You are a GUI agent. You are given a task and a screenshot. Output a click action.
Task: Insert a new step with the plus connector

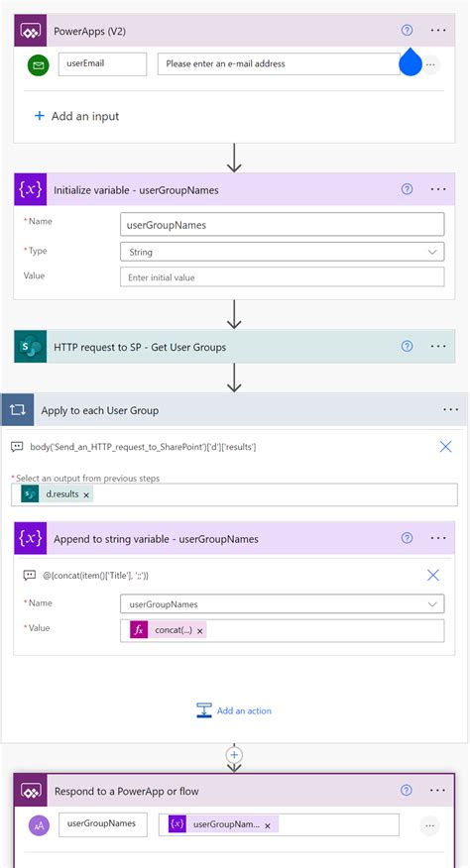[234, 755]
